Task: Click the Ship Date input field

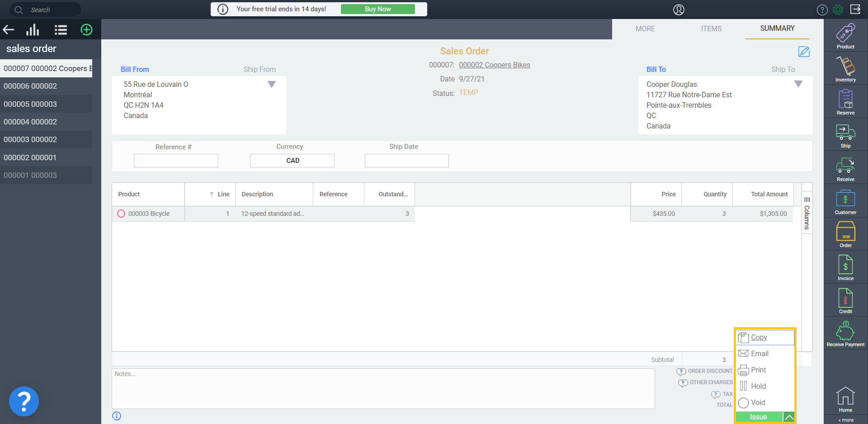Action: point(407,161)
